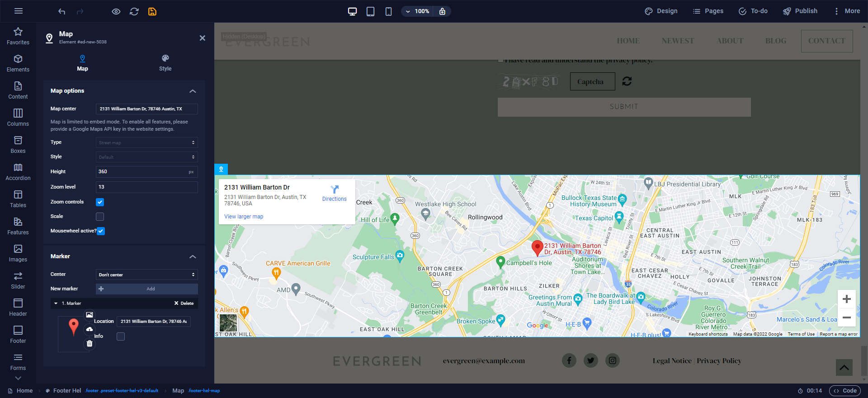868x398 pixels.
Task: Switch to the Style tab
Action: [x=165, y=63]
